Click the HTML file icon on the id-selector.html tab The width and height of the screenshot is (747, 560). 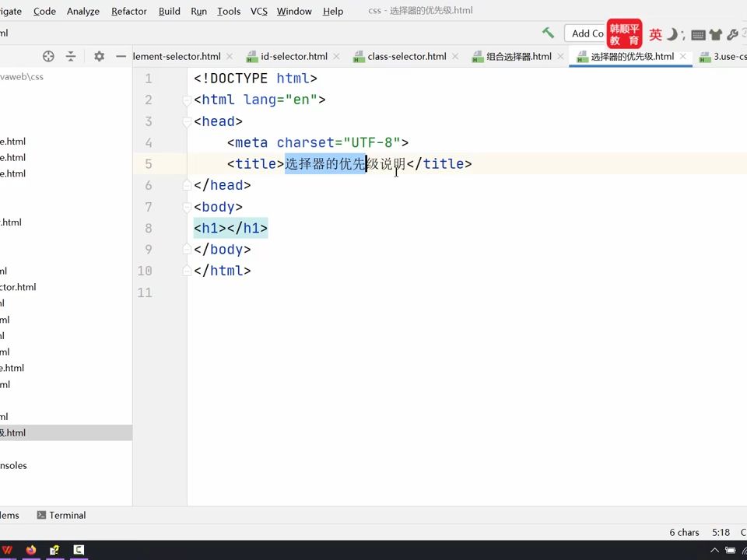pos(251,57)
